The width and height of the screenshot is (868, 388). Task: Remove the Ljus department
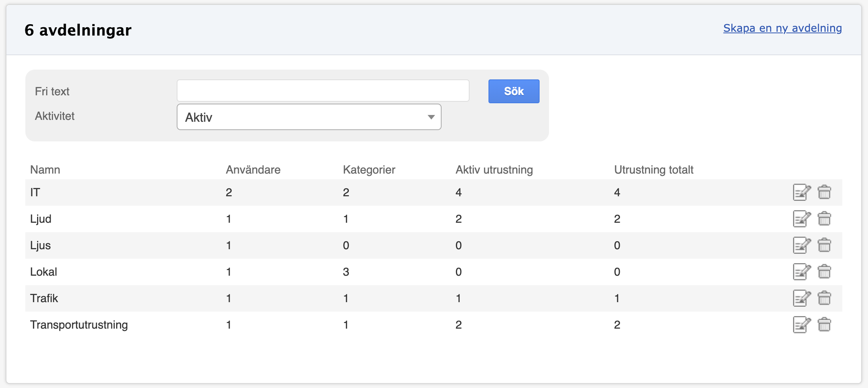[824, 245]
